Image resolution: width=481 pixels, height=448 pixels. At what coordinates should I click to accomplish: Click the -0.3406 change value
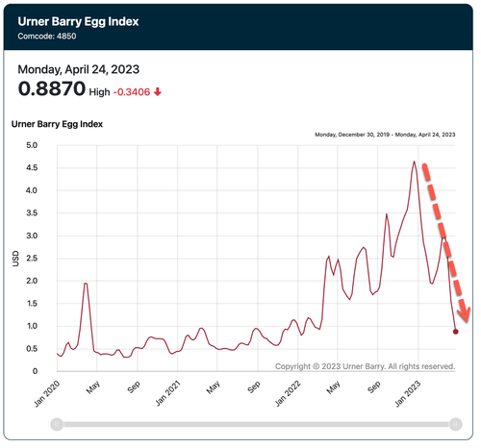click(133, 93)
